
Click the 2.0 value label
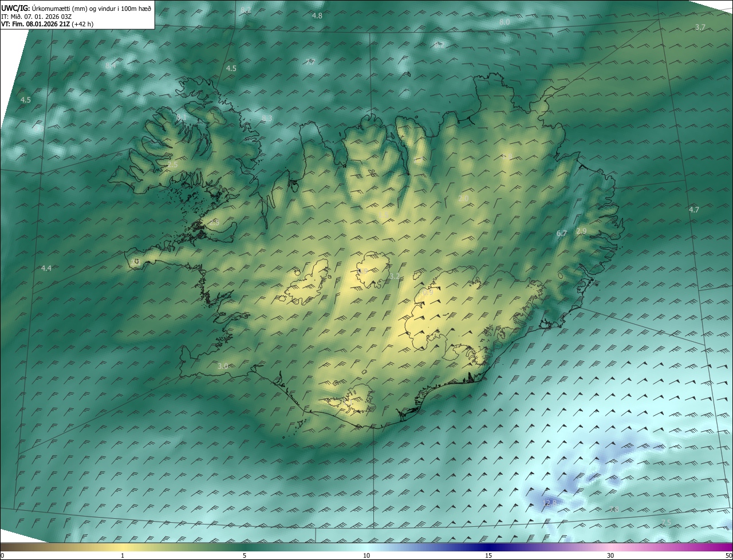(x=464, y=199)
